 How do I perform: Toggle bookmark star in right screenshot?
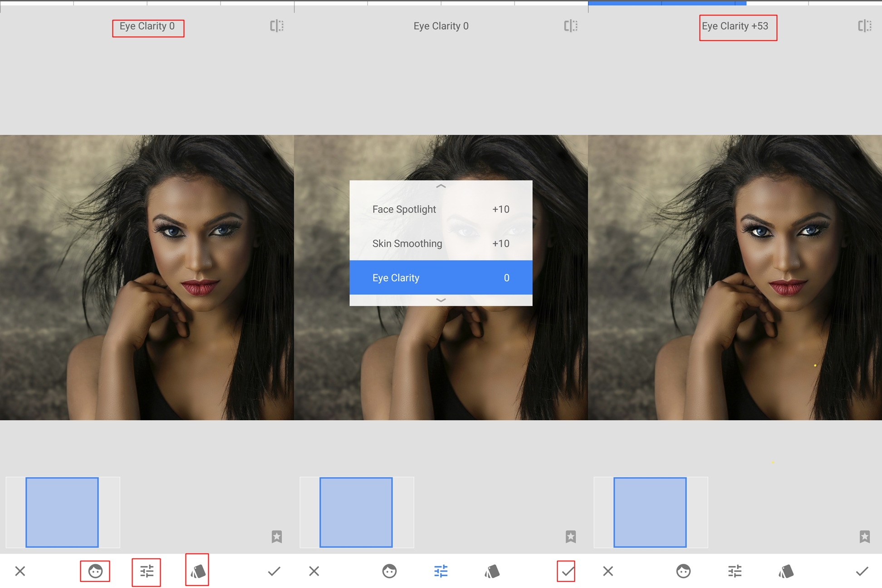click(865, 536)
